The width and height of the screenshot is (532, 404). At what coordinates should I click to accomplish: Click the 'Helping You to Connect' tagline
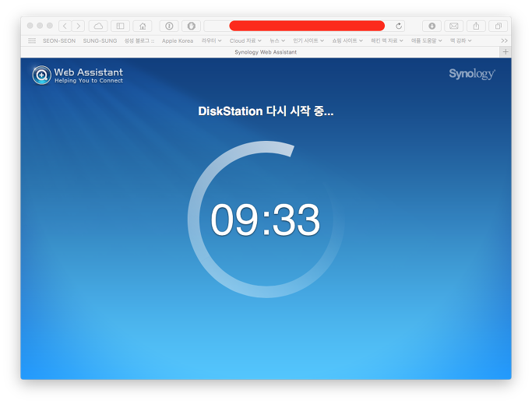click(x=89, y=81)
